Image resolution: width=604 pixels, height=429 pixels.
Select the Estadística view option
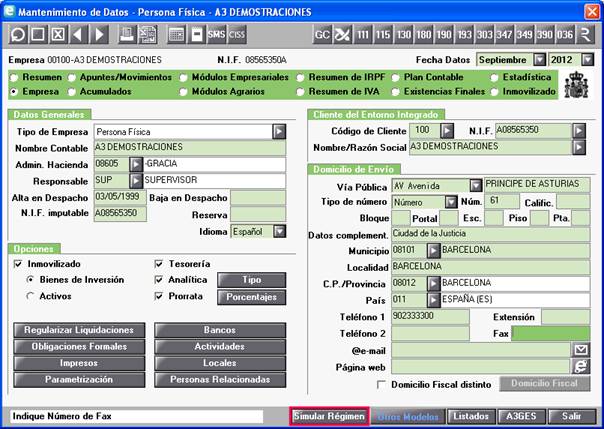[x=494, y=77]
